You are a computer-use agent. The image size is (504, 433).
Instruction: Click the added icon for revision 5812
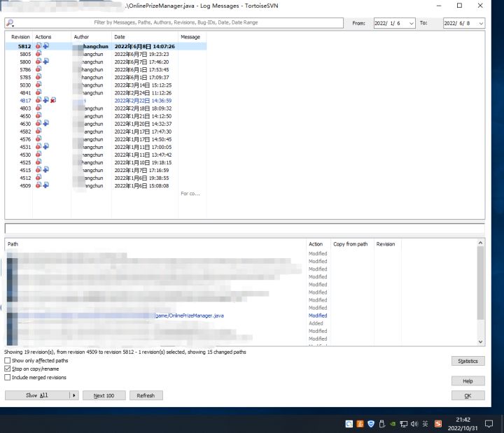tap(46, 46)
